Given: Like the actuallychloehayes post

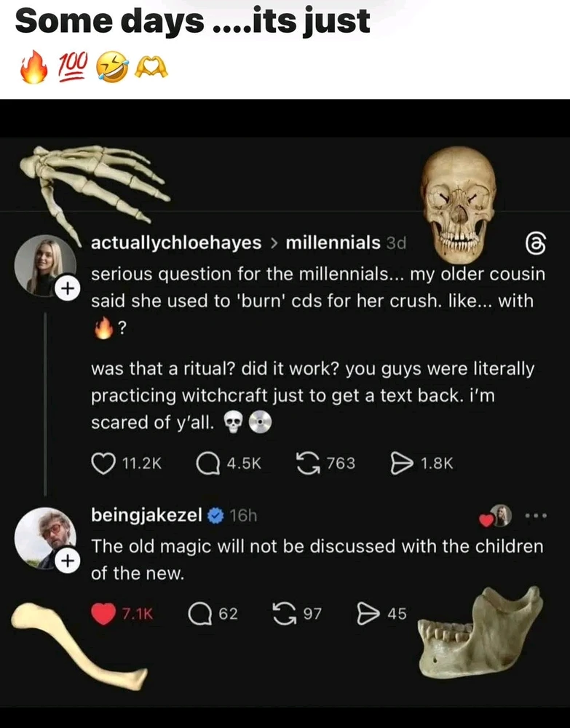Looking at the screenshot, I should [x=103, y=463].
